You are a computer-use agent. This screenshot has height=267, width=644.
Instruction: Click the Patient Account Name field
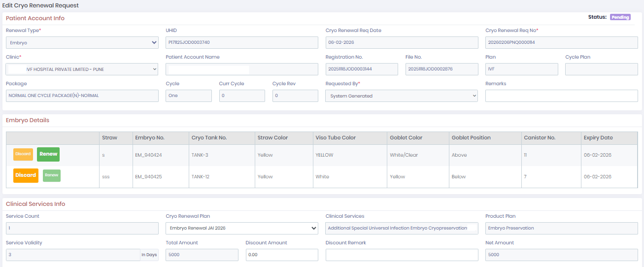[241, 69]
